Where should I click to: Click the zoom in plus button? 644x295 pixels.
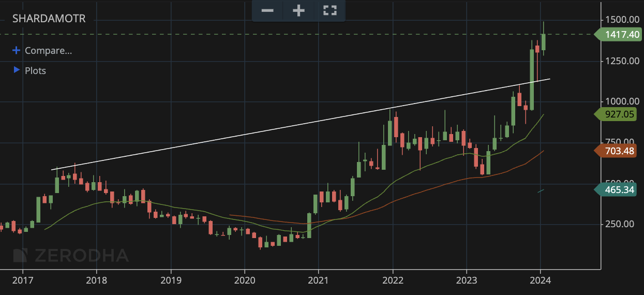click(298, 11)
